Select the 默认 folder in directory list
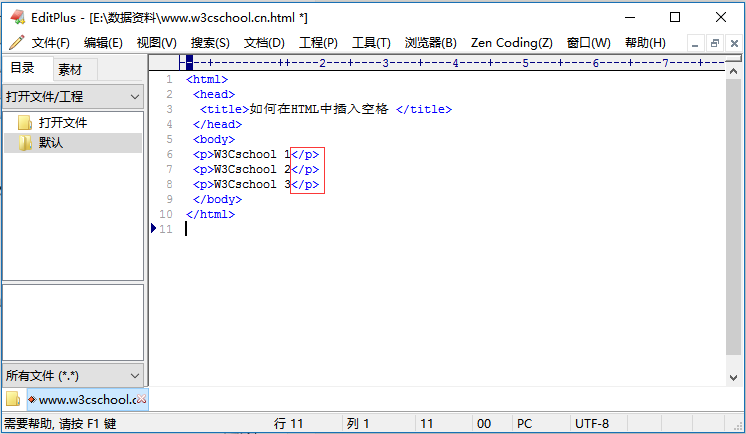The width and height of the screenshot is (746, 434). pyautogui.click(x=51, y=143)
